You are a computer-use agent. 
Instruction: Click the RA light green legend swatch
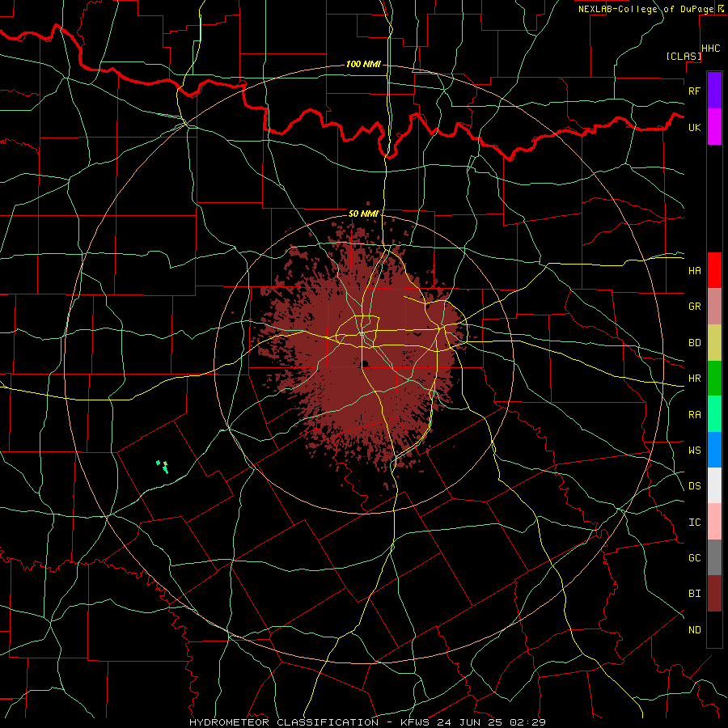(714, 414)
